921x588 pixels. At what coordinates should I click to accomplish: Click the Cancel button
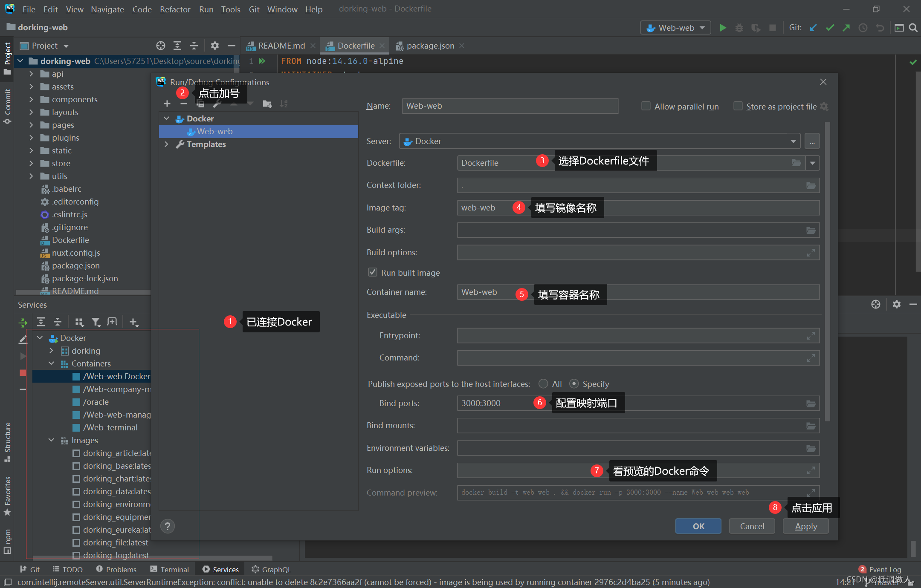[752, 526]
